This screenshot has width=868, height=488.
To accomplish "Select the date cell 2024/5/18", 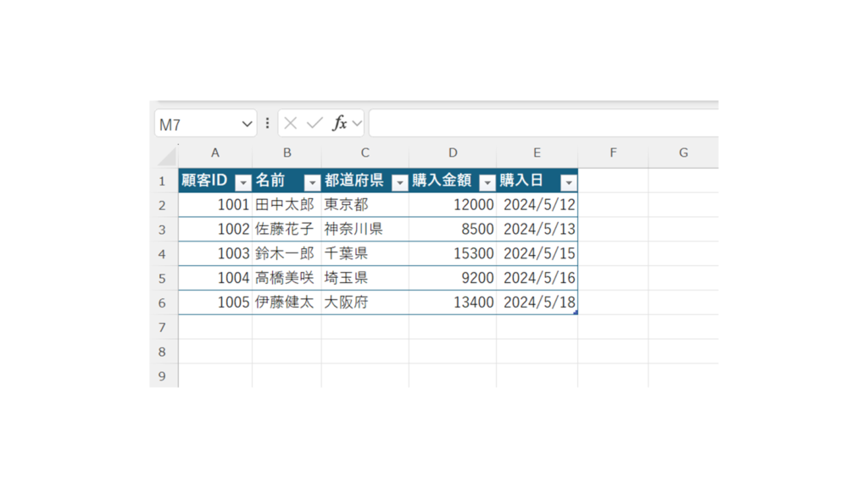I will click(x=537, y=302).
